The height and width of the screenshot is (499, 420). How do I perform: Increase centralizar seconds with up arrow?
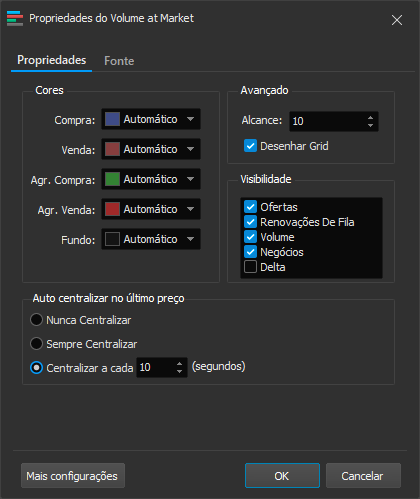179,364
